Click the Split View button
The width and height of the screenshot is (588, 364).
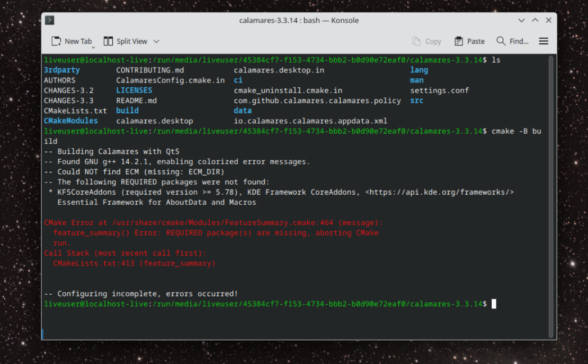tap(126, 41)
